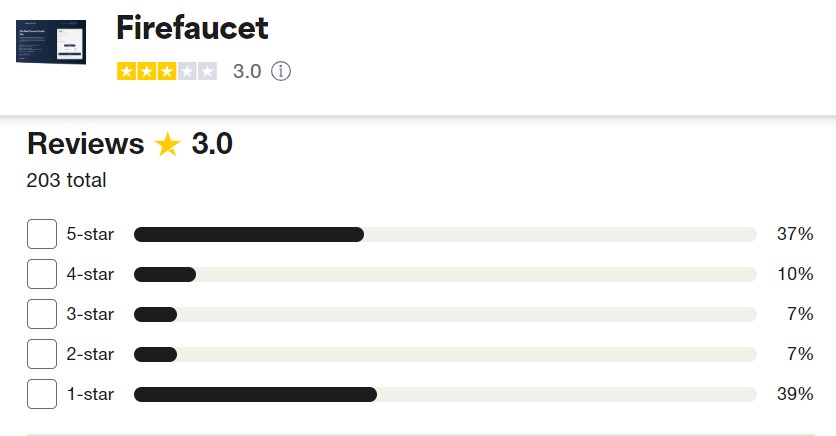
Task: Click the Firefaucet title heading
Action: click(192, 28)
